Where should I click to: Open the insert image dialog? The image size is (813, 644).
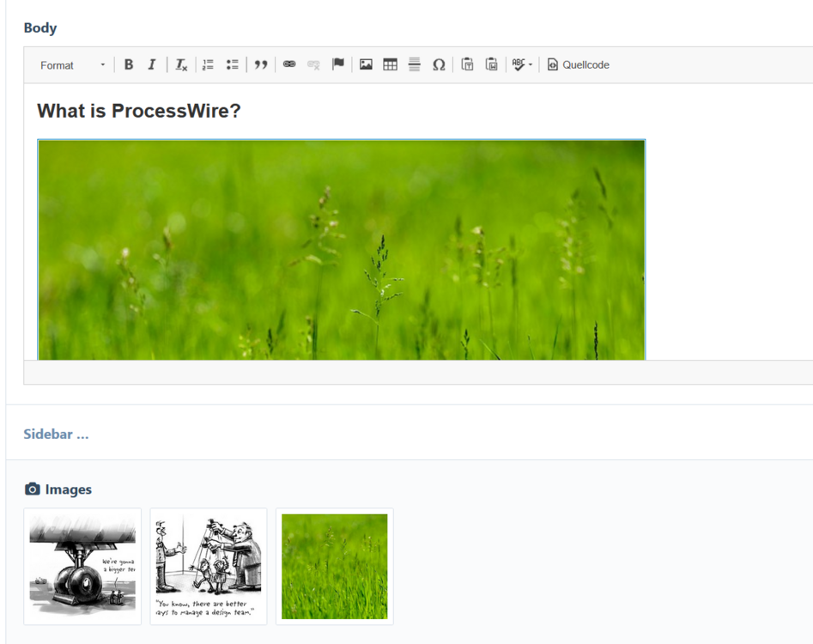[x=366, y=64]
